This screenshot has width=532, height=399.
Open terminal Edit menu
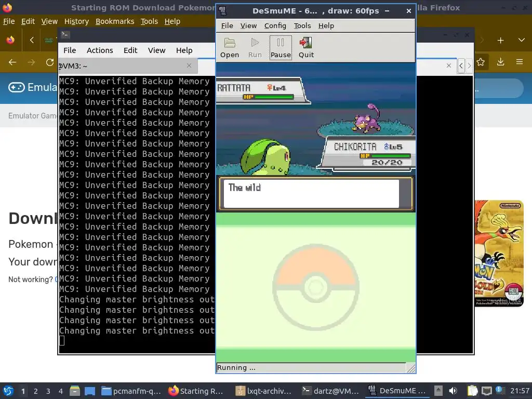coord(130,50)
